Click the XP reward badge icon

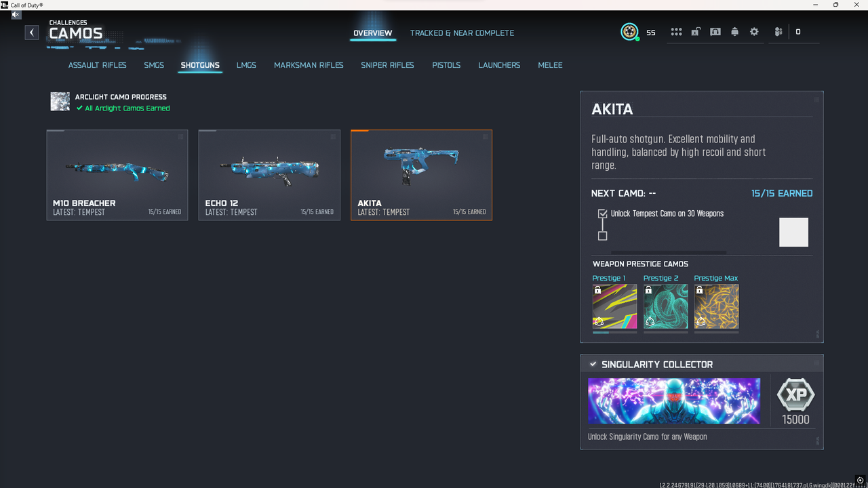point(795,394)
